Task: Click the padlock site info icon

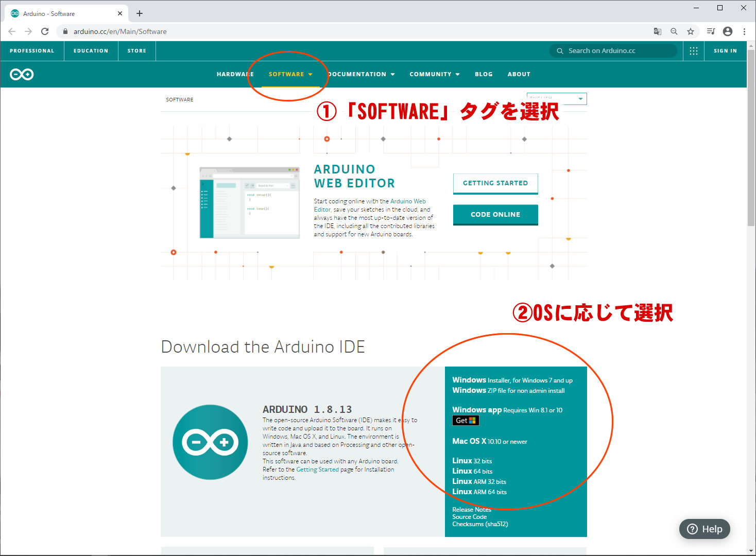Action: [x=65, y=31]
